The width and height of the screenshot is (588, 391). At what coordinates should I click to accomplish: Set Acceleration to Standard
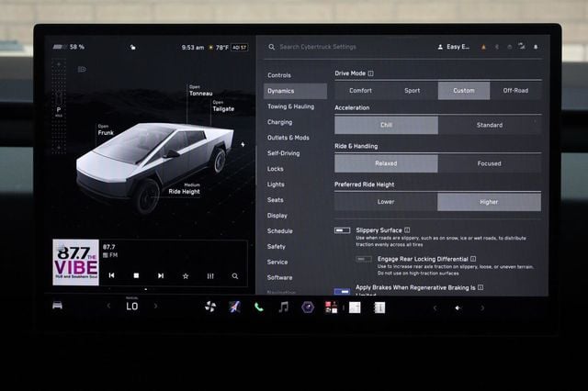point(490,125)
